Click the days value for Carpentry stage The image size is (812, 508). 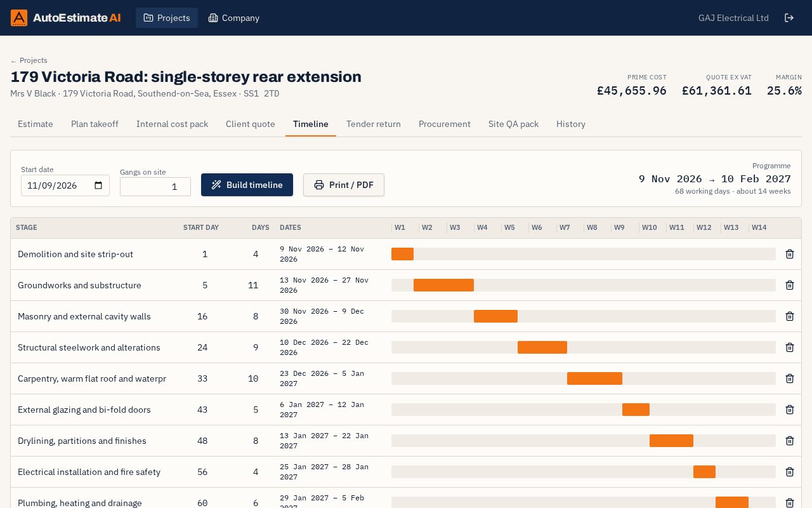pos(253,378)
